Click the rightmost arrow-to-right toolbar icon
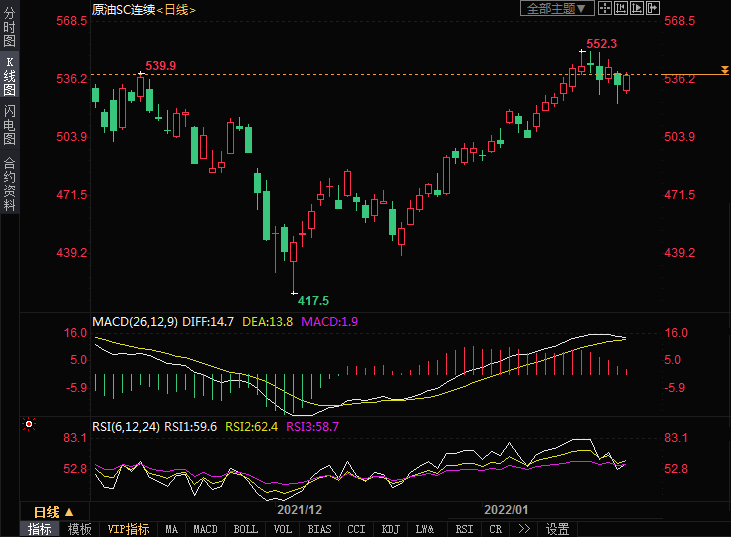The height and width of the screenshot is (537, 731). coord(654,8)
